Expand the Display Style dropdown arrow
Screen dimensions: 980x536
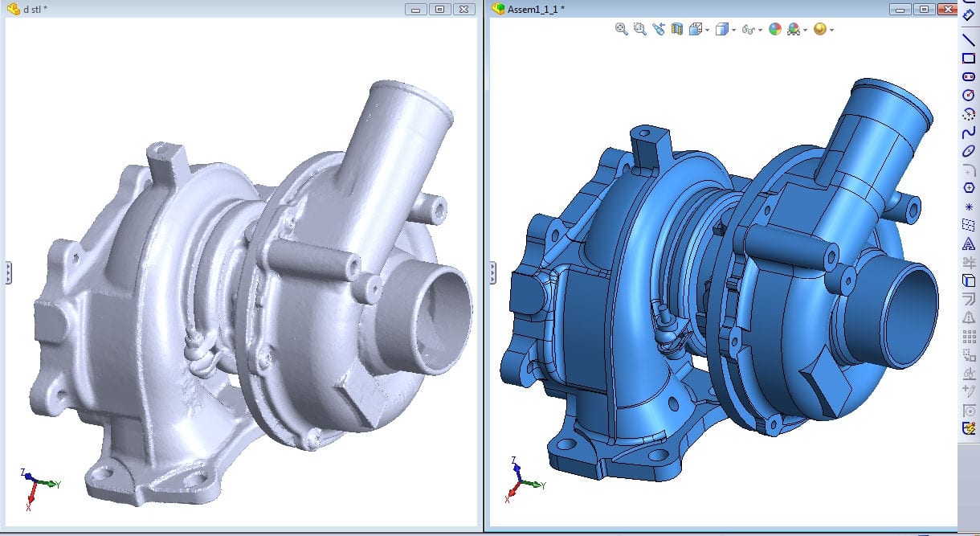733,30
